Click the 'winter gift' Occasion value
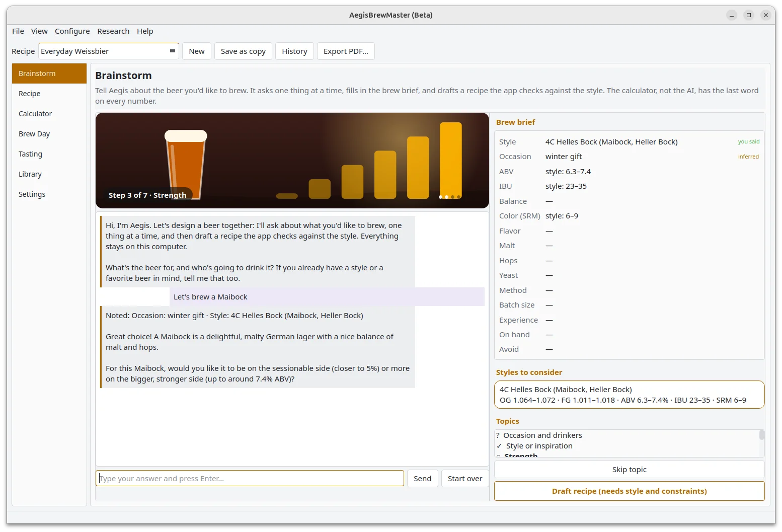The height and width of the screenshot is (532, 782). click(x=564, y=157)
